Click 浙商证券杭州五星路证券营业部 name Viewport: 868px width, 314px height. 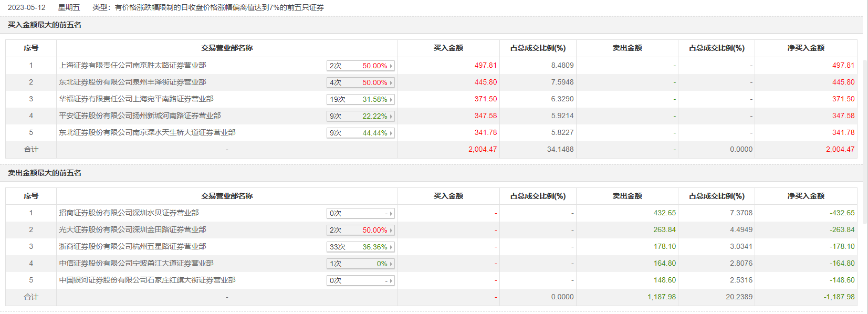132,247
